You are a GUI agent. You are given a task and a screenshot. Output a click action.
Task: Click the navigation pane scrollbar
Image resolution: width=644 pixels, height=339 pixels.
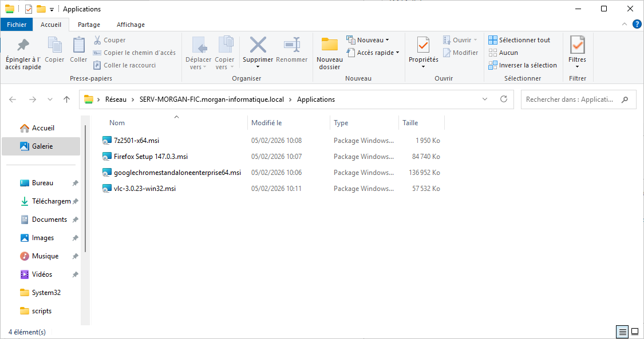pos(85,189)
